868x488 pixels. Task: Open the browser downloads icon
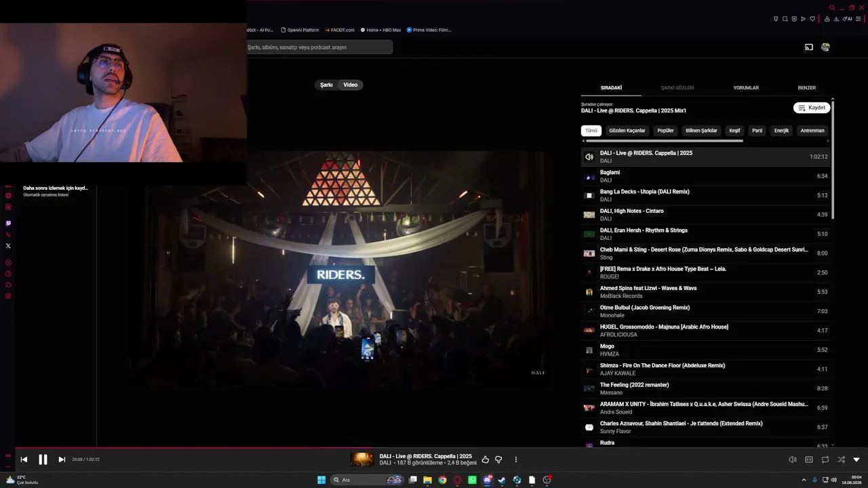(836, 19)
